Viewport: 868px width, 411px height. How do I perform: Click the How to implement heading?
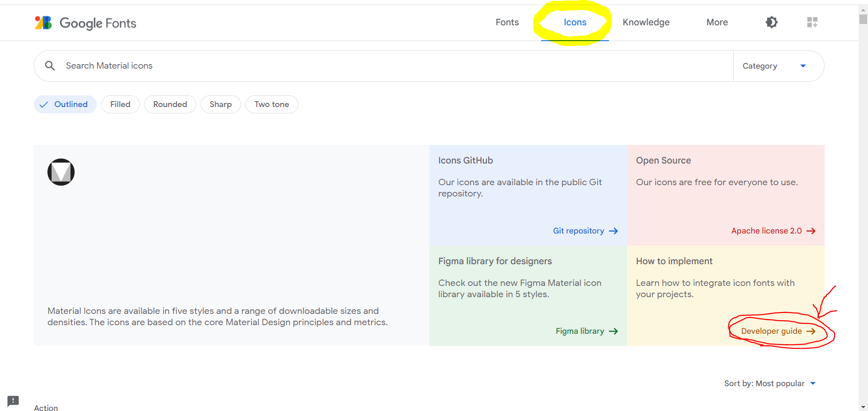pos(674,261)
